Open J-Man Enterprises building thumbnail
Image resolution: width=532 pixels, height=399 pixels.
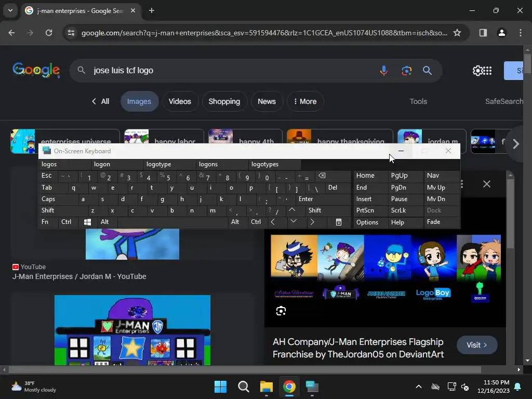coord(132,330)
